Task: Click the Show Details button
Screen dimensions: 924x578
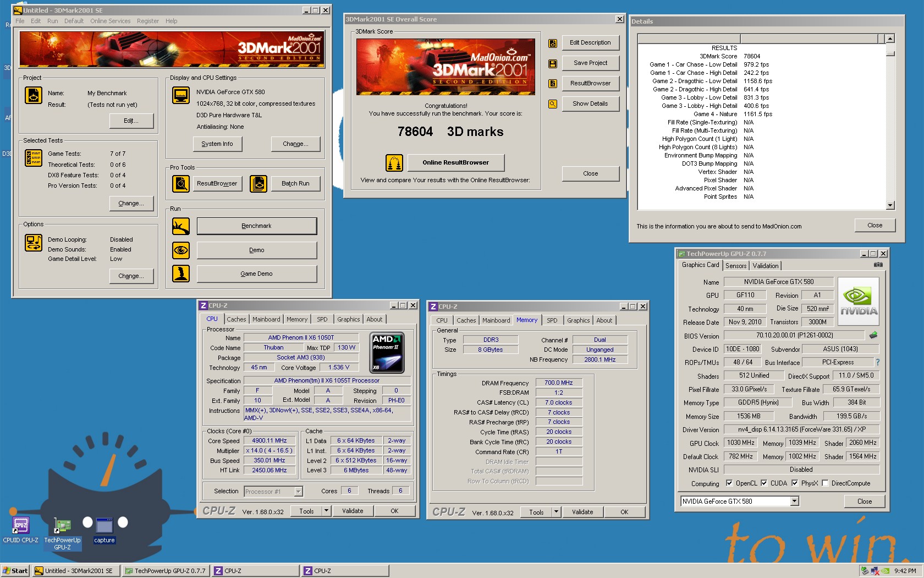Action: coord(590,104)
